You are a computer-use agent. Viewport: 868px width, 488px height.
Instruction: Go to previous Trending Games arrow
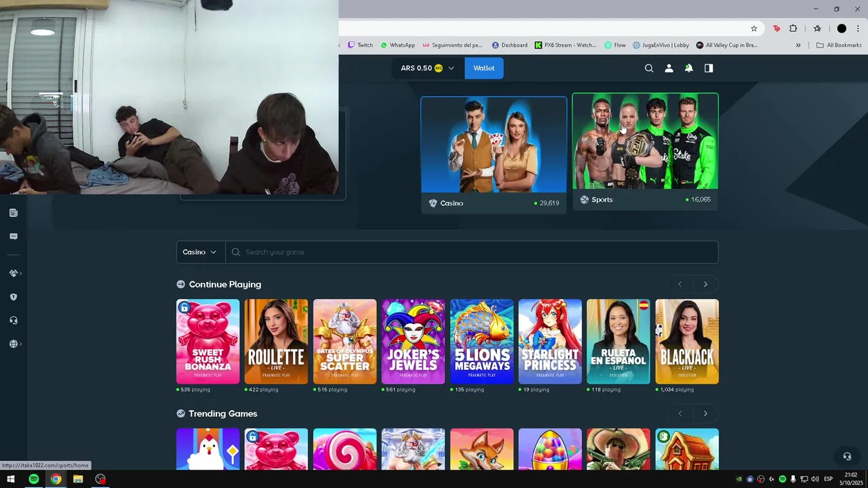(679, 413)
